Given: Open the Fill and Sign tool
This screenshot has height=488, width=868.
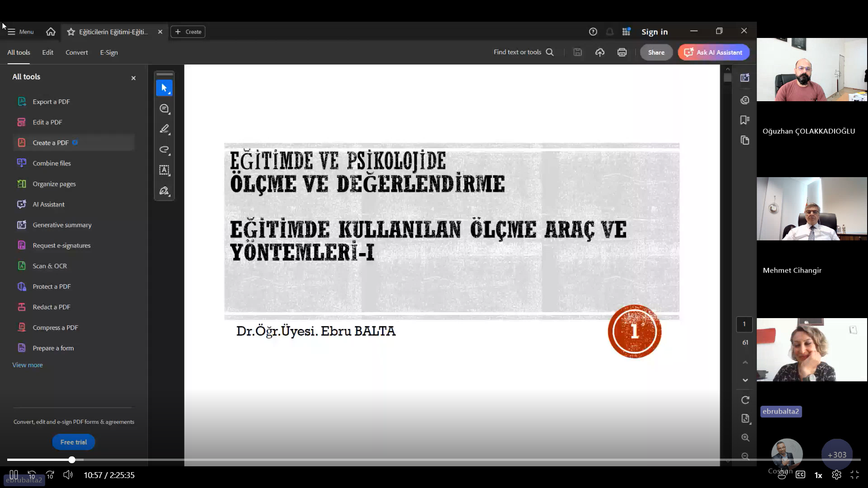Looking at the screenshot, I should [164, 191].
